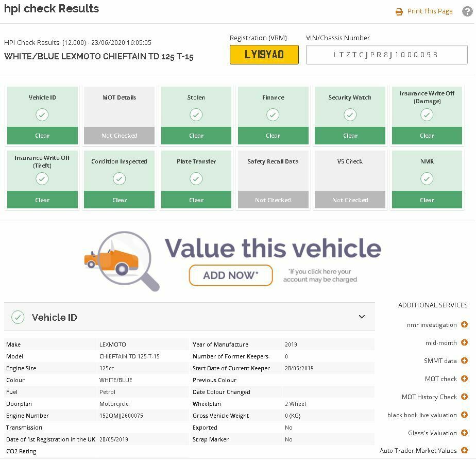Click the Motorcycle doorplan value

[x=114, y=403]
